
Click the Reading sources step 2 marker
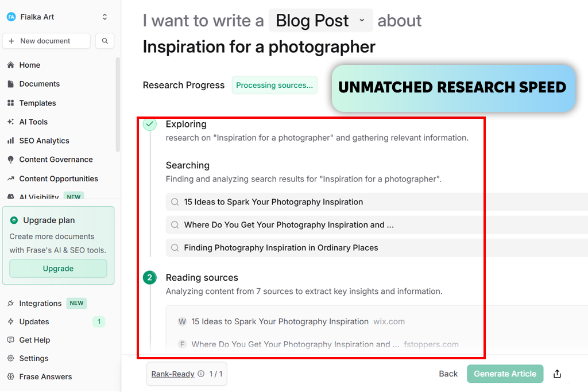pos(150,278)
